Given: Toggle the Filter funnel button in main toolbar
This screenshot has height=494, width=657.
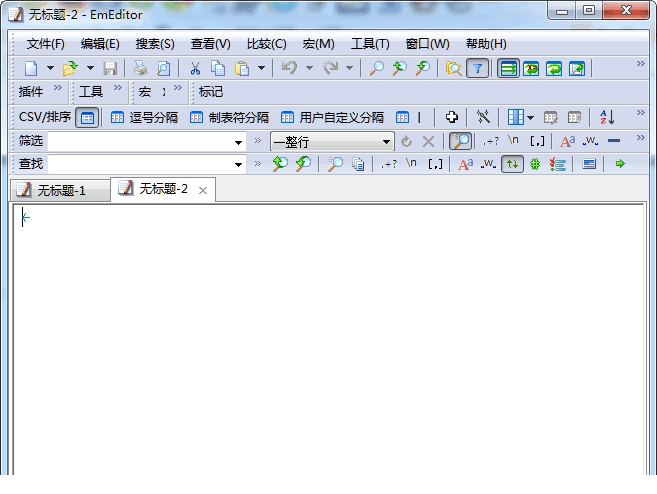Looking at the screenshot, I should pyautogui.click(x=477, y=68).
